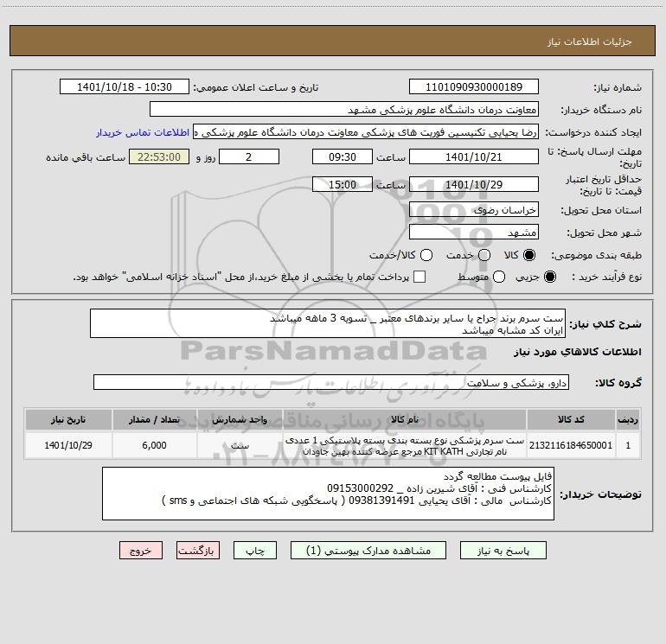Click delivery city مشهد field
666x644 pixels.
tap(474, 232)
